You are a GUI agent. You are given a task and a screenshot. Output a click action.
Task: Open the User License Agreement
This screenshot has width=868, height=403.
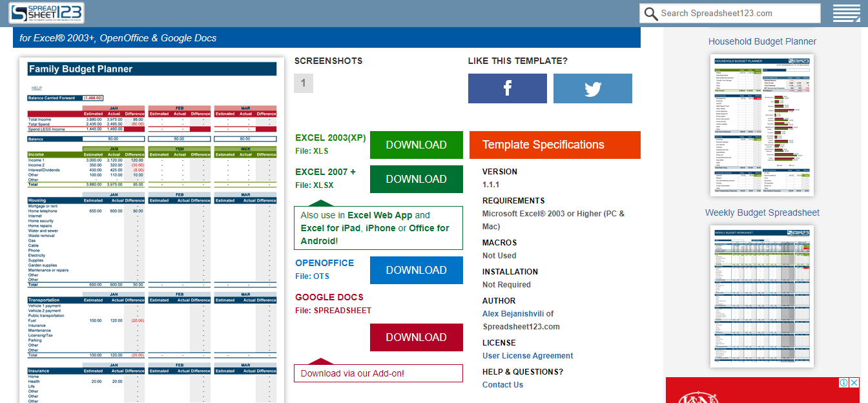pyautogui.click(x=527, y=355)
